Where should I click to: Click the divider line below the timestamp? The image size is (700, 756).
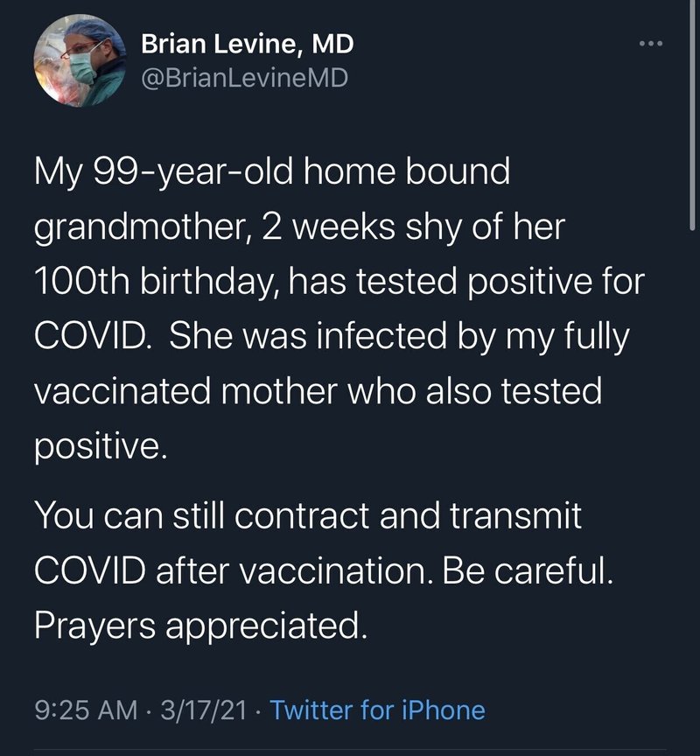point(350,750)
